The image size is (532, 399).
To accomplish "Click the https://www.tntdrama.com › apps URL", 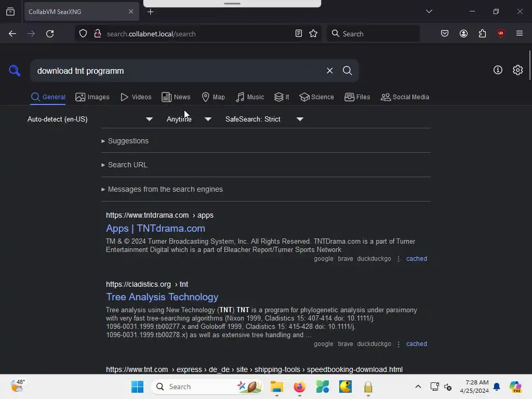I will click(159, 215).
